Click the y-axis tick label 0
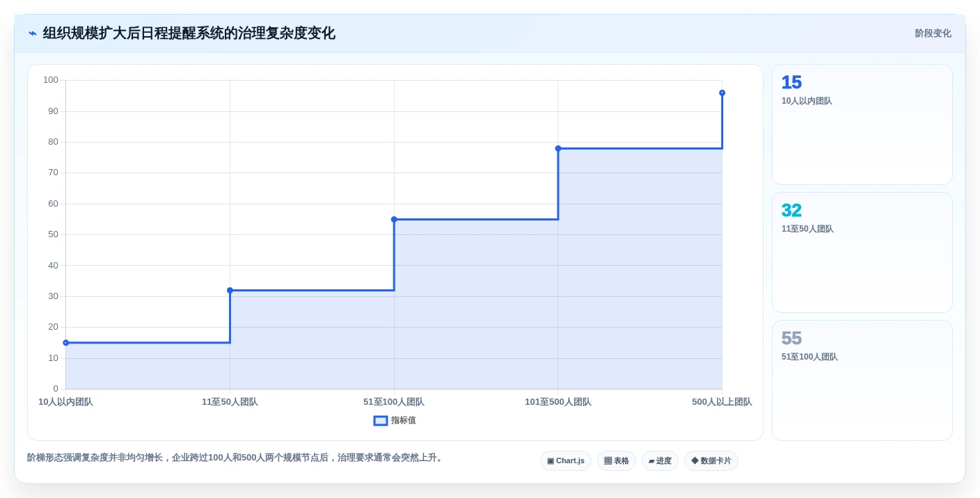The width and height of the screenshot is (980, 498). point(56,389)
